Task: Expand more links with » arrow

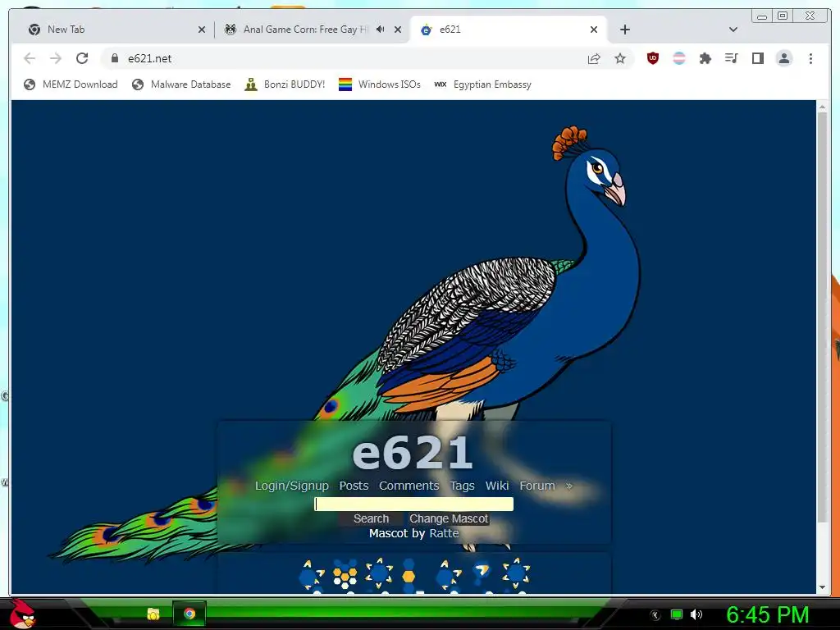Action: 569,486
